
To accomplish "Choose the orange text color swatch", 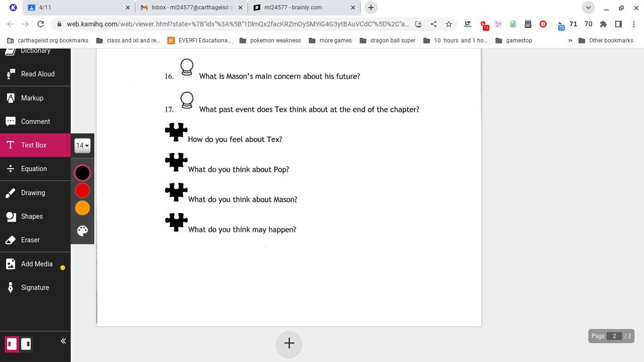I will pyautogui.click(x=83, y=208).
